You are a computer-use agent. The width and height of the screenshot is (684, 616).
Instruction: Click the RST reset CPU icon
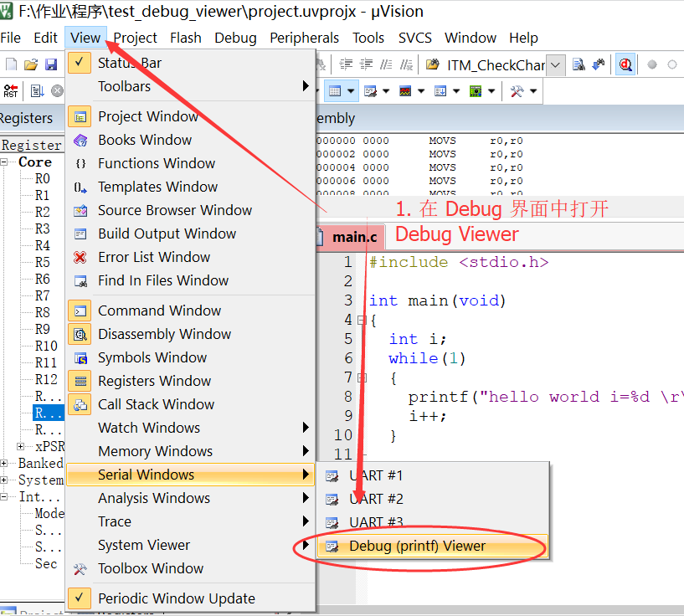point(11,91)
